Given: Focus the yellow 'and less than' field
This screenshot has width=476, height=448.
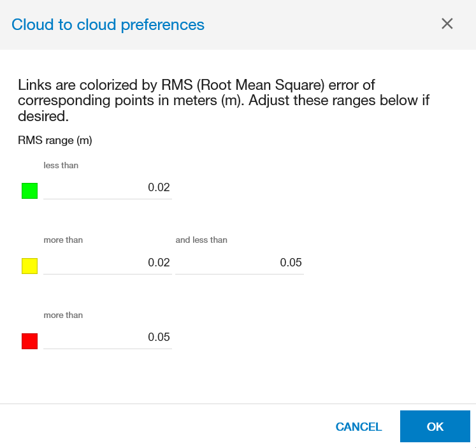Looking at the screenshot, I should [239, 263].
